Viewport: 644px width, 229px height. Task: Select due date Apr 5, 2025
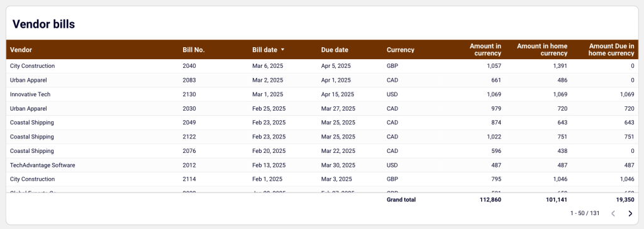click(336, 66)
